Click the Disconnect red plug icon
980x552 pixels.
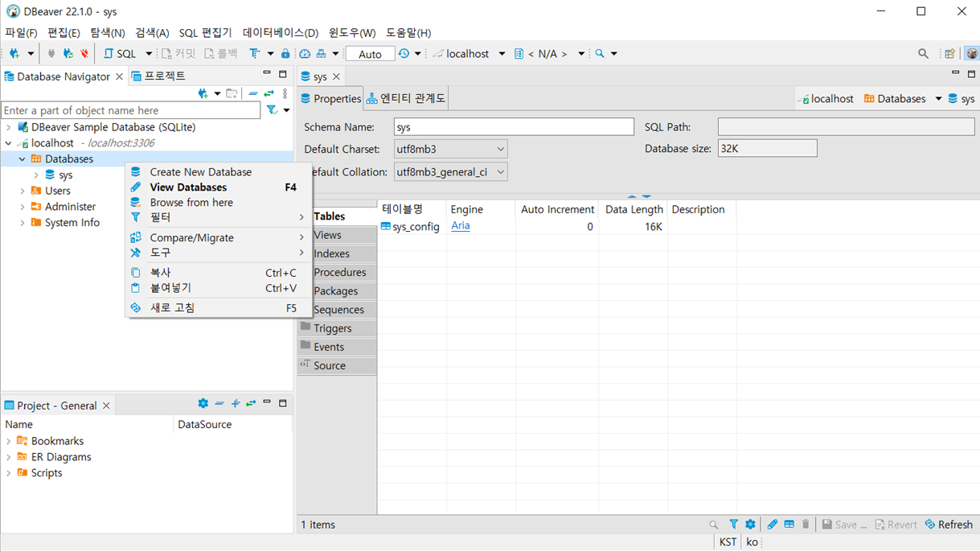pos(84,54)
